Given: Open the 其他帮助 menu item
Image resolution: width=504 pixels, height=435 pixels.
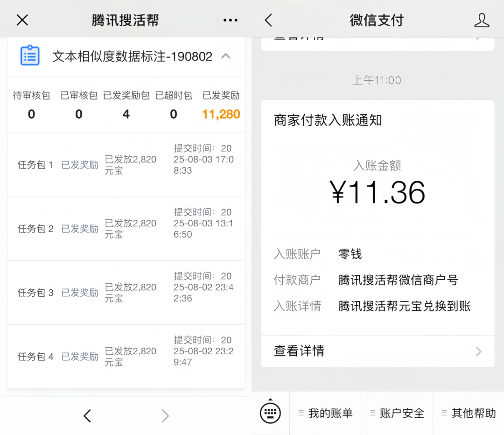Looking at the screenshot, I should [469, 413].
